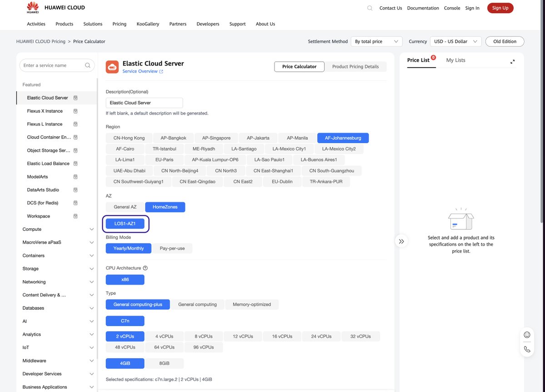Select EU-Dublin region
545x392 pixels.
[282, 182]
